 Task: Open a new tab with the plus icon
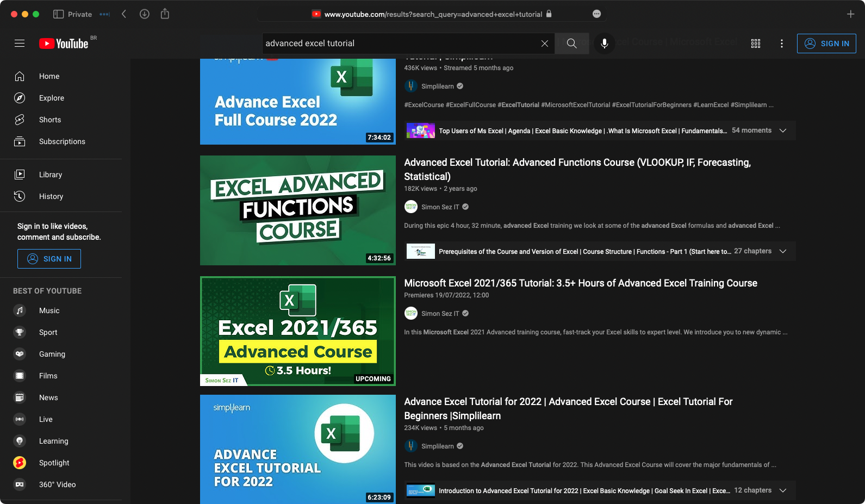pos(850,14)
